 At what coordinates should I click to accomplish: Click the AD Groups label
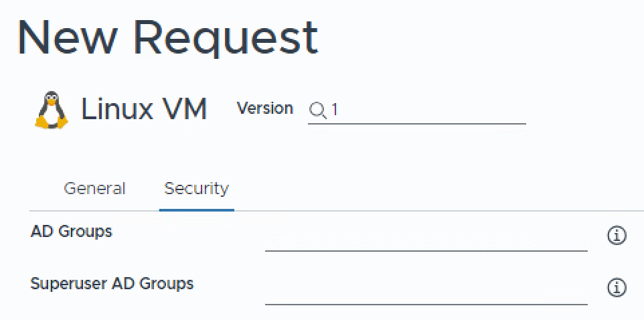[x=72, y=232]
